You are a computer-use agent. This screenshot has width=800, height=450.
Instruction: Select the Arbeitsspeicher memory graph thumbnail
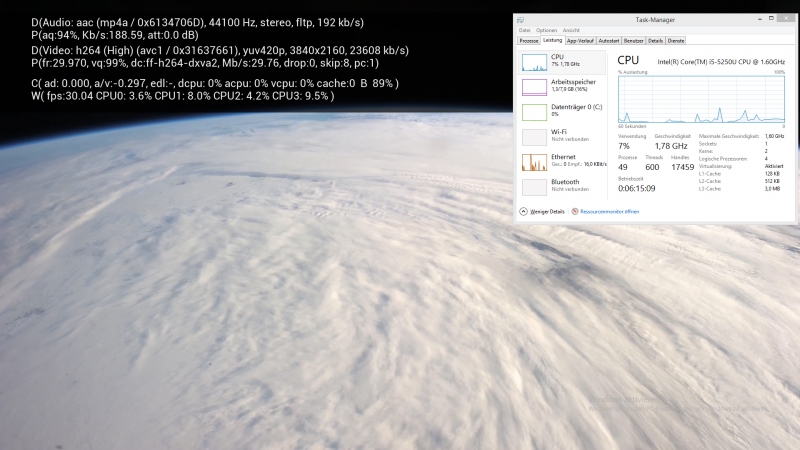coord(534,87)
